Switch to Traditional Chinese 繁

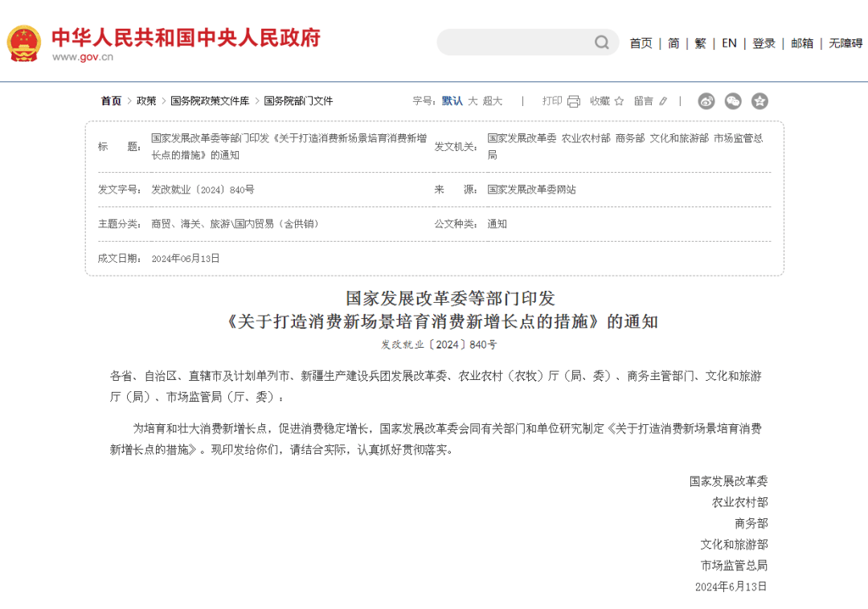click(700, 43)
